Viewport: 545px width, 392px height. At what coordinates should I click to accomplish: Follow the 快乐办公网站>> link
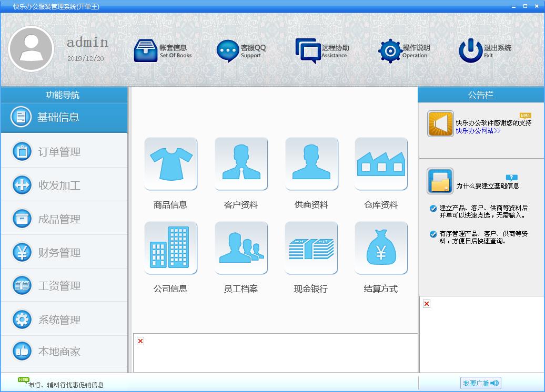coord(478,131)
